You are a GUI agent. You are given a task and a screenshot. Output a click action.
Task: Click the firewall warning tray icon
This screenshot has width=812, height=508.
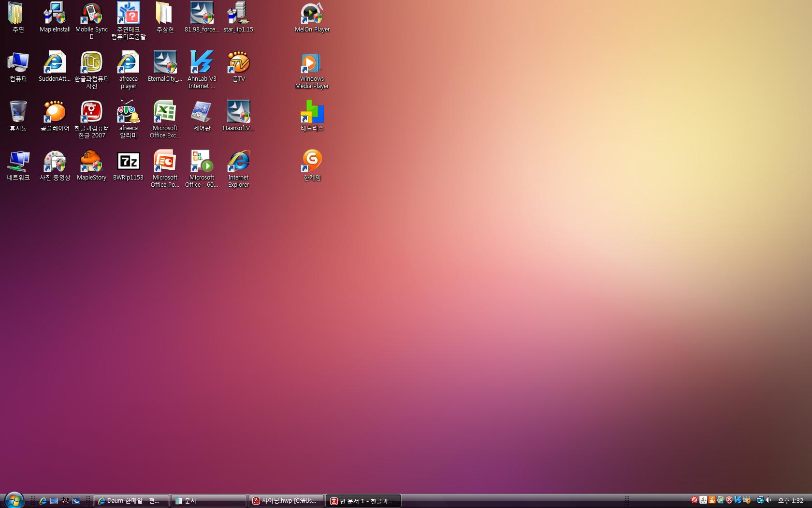(747, 500)
